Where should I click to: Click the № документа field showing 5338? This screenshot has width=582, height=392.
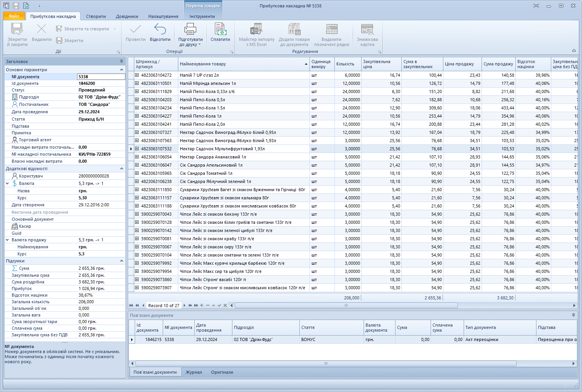pyautogui.click(x=101, y=77)
